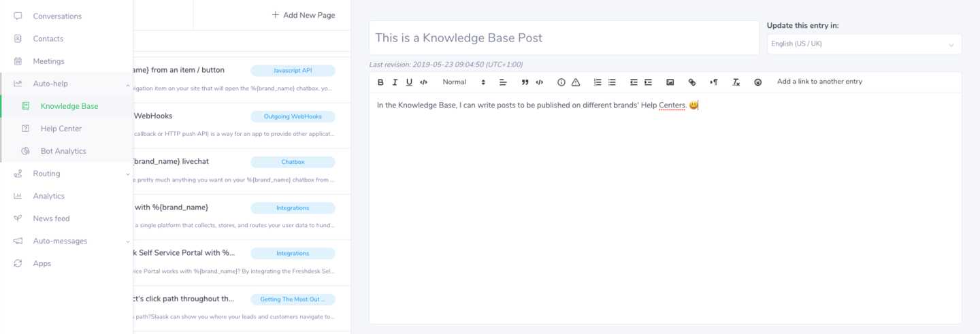
Task: Click the post title input field
Action: pyautogui.click(x=563, y=38)
